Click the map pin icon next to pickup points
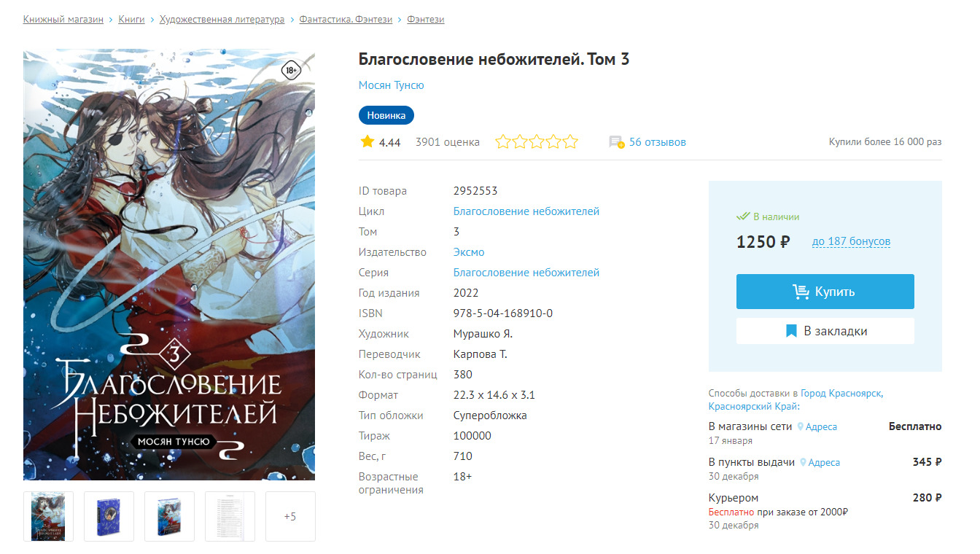Viewport: 980px width, 554px height. [804, 462]
